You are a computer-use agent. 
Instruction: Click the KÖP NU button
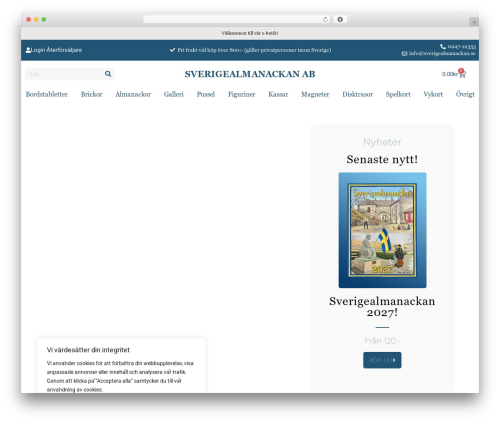point(382,360)
